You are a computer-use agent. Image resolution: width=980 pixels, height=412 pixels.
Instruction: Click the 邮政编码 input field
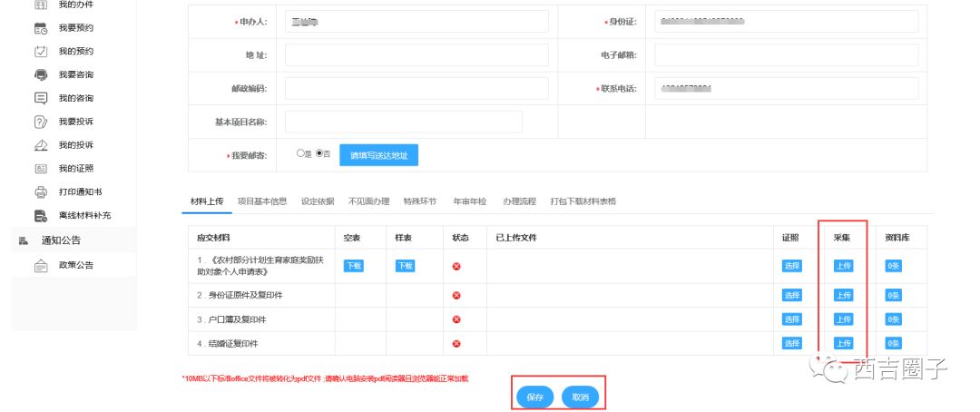(x=416, y=88)
